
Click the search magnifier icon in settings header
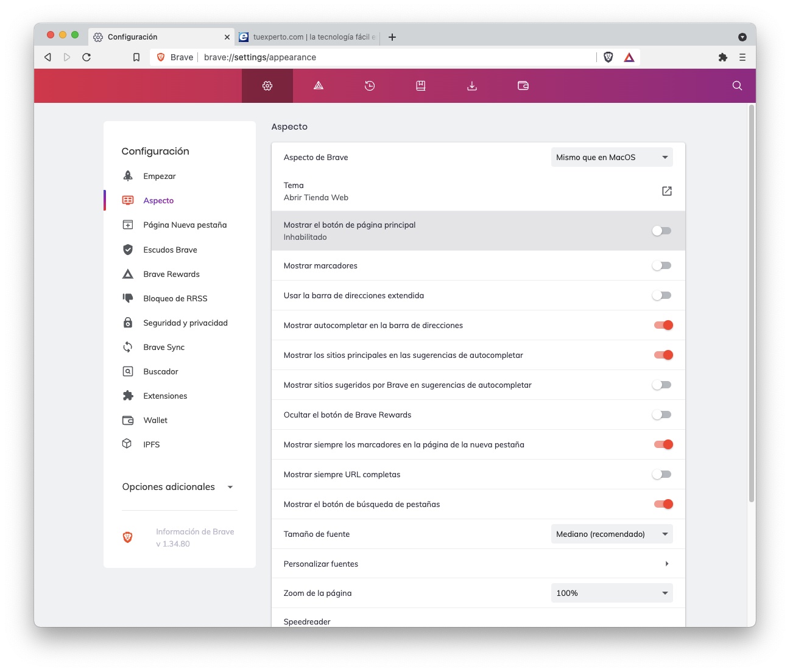[x=737, y=86]
